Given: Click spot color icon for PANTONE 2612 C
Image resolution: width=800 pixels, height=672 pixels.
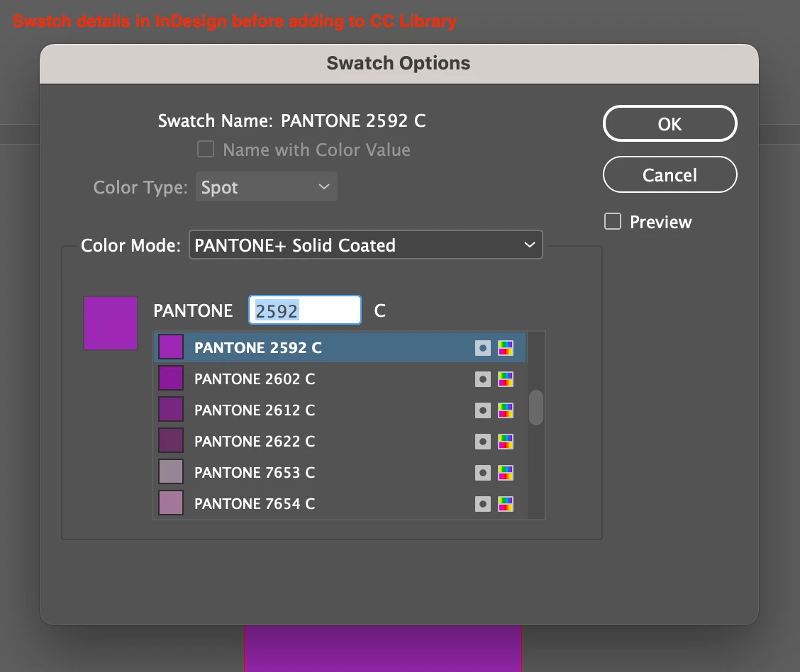Looking at the screenshot, I should [x=483, y=410].
